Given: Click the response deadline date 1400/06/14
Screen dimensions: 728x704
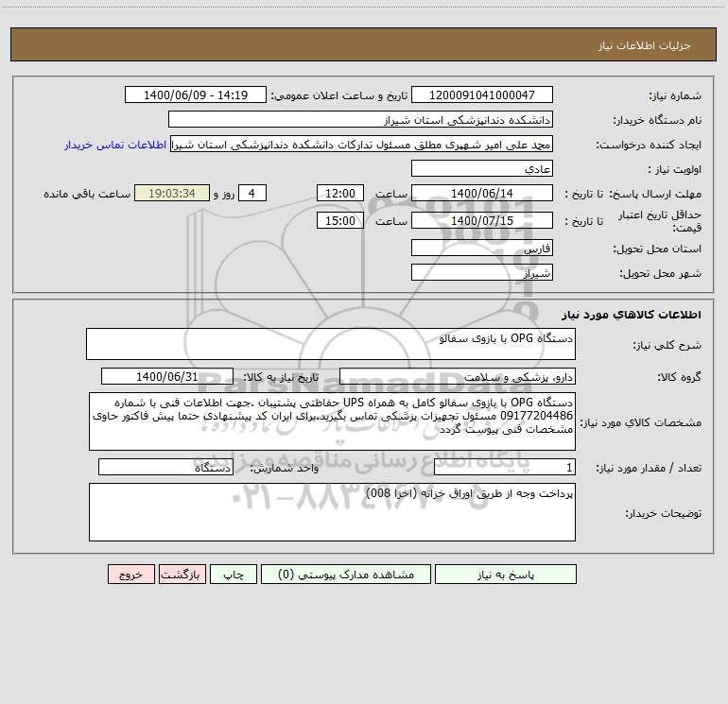Looking at the screenshot, I should point(482,193).
